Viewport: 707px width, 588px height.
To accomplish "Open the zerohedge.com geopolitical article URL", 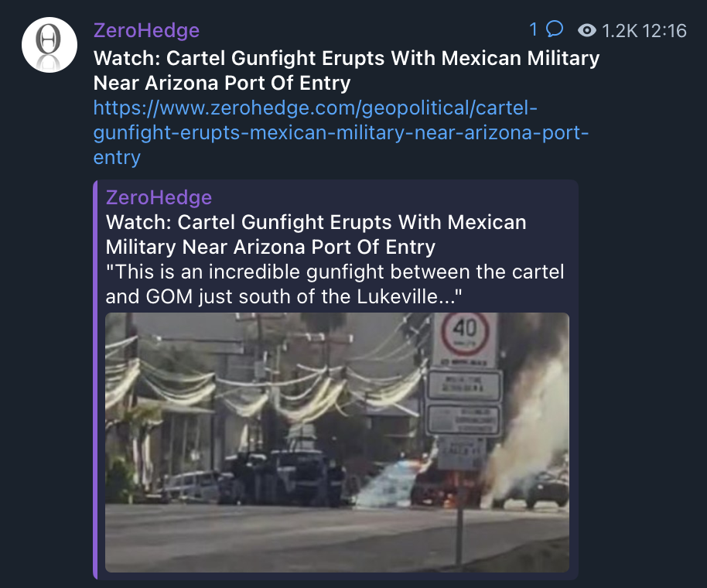I will (341, 132).
